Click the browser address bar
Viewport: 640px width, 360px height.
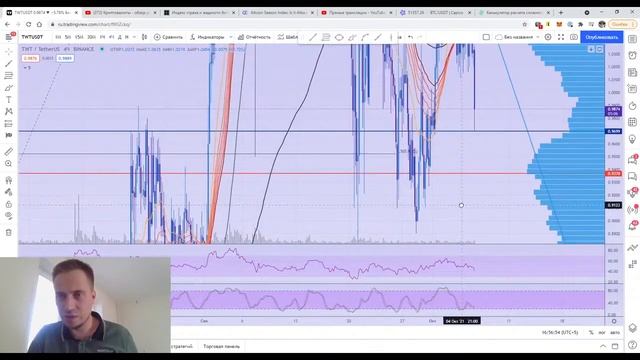286,24
